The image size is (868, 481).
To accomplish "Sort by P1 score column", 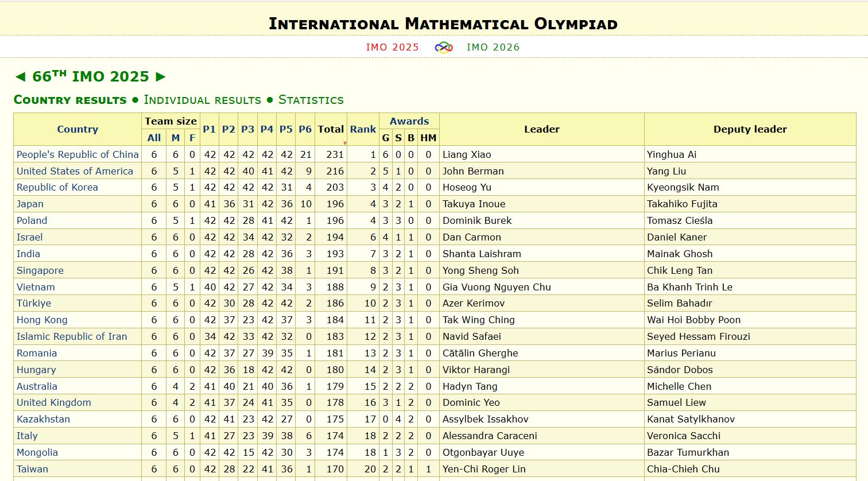I will [x=210, y=129].
